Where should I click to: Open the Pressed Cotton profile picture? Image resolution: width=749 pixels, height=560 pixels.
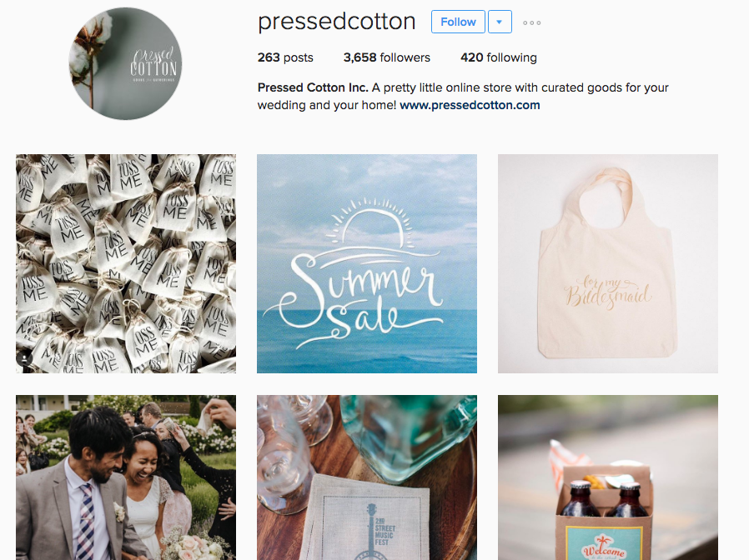point(125,63)
